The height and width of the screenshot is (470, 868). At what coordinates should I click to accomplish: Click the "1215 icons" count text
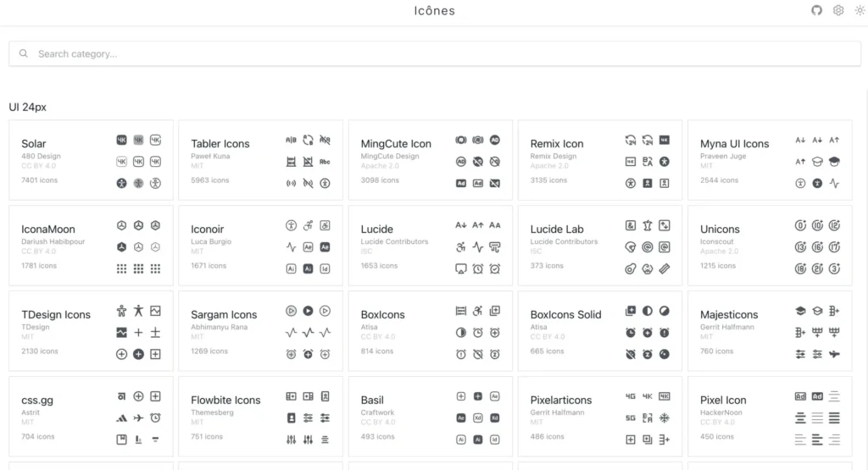click(718, 266)
